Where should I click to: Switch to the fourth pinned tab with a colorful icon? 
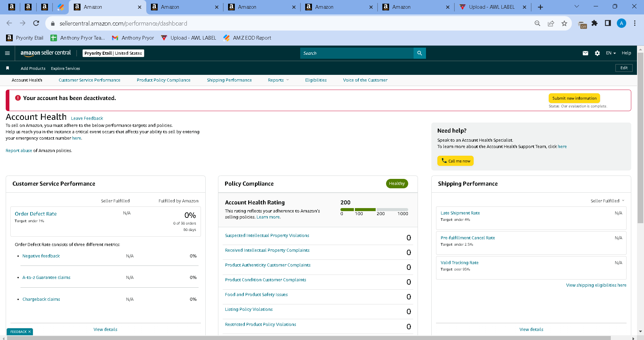(x=61, y=7)
